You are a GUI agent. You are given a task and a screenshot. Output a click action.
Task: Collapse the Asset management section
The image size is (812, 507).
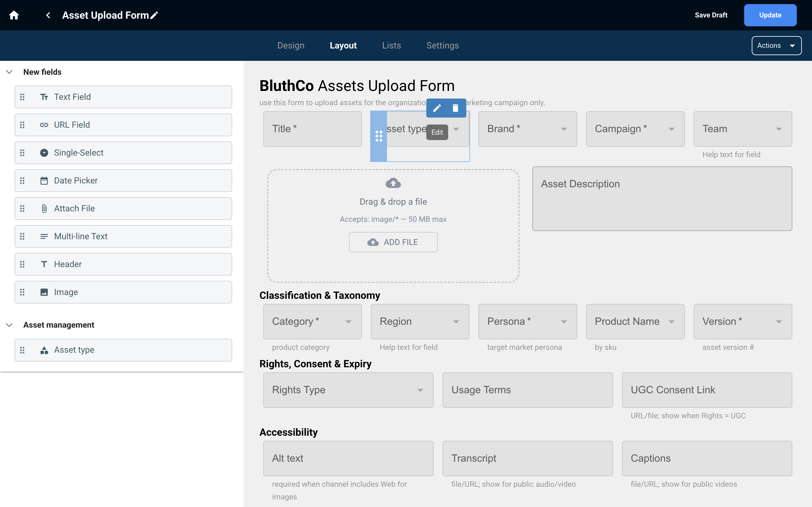[10, 324]
